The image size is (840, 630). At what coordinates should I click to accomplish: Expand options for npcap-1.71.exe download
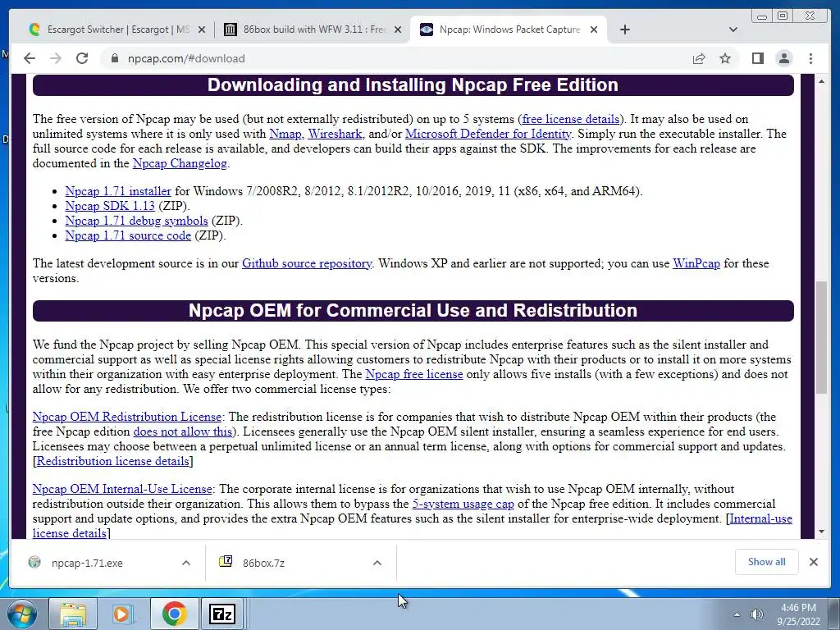(186, 563)
